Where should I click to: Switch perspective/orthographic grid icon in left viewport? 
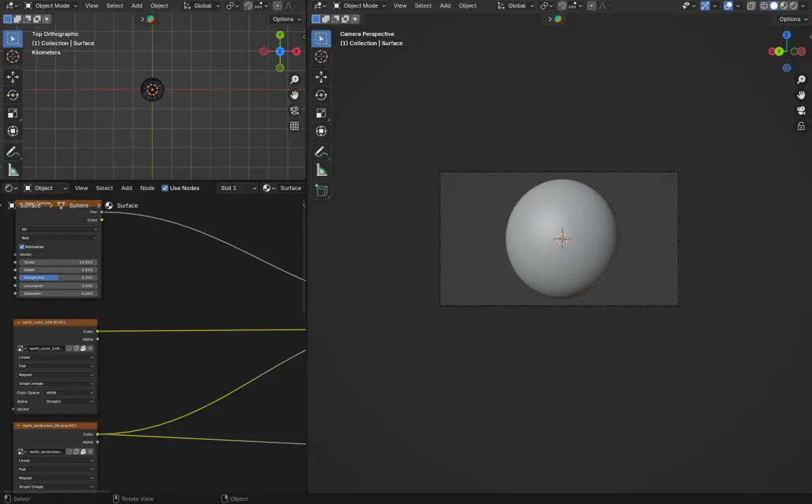pos(294,126)
